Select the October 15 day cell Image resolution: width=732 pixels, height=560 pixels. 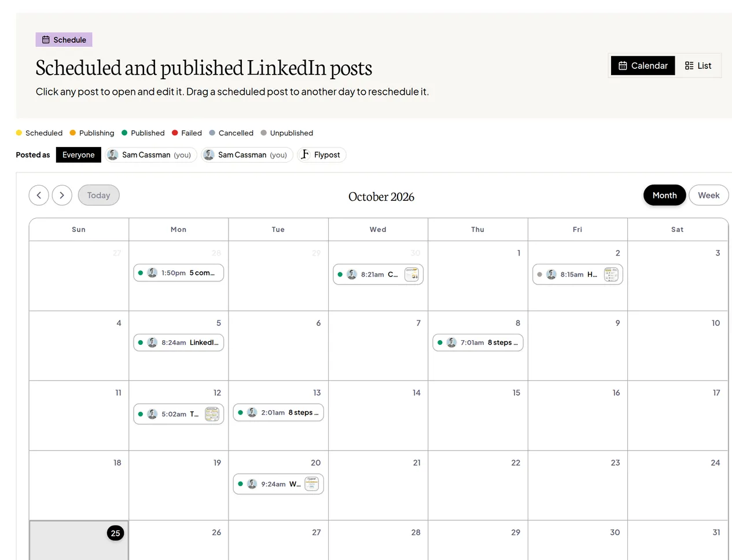point(477,415)
